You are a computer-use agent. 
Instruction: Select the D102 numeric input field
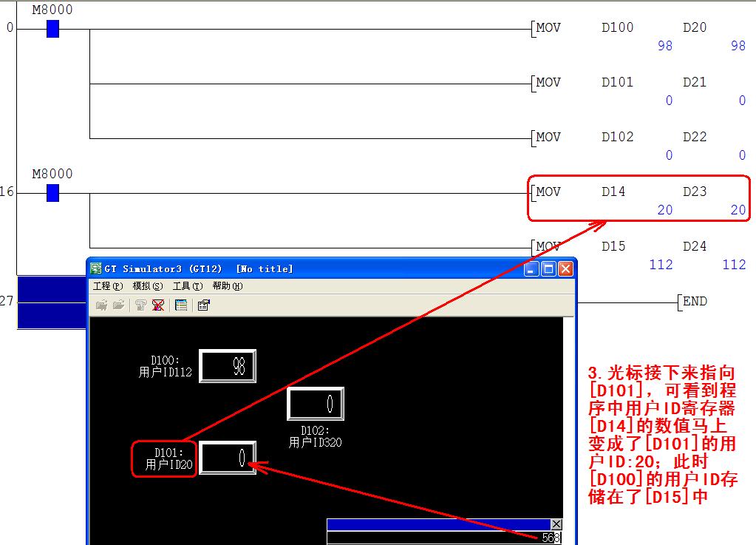pos(316,404)
